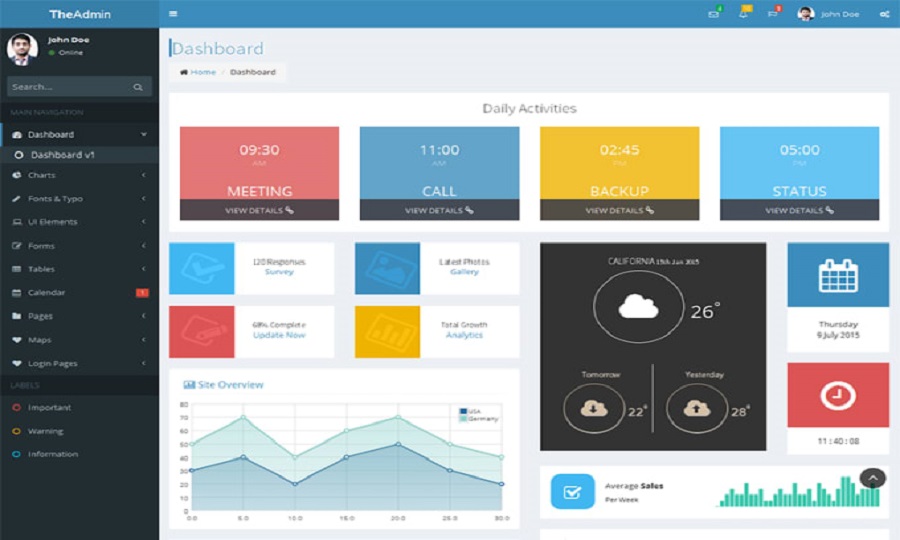This screenshot has height=540, width=900.
Task: Open Calendar from the sidebar navigation
Action: 46,293
